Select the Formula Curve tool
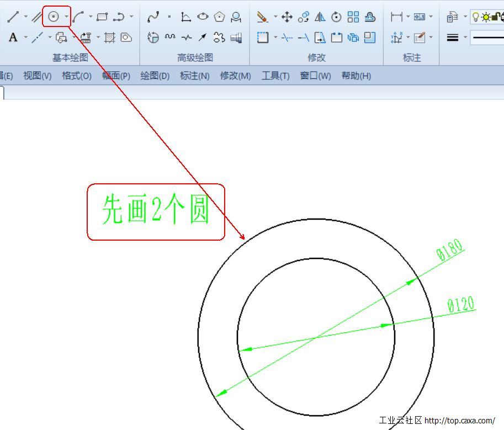 click(x=186, y=17)
